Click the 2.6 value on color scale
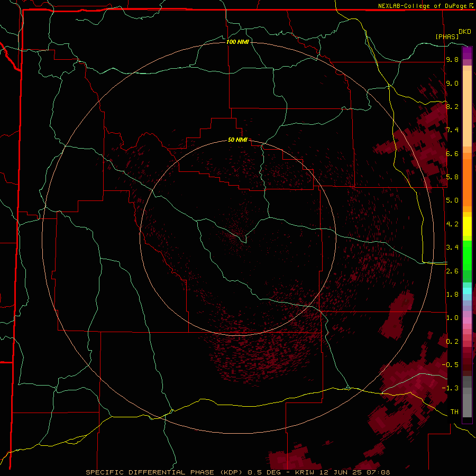Screen dimensions: 476x476 click(452, 271)
